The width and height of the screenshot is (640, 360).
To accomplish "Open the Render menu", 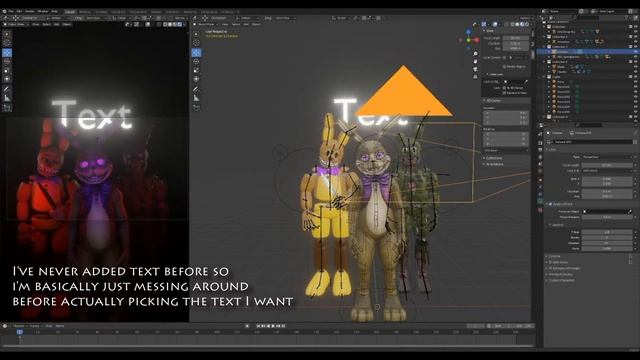I will 30,11.
